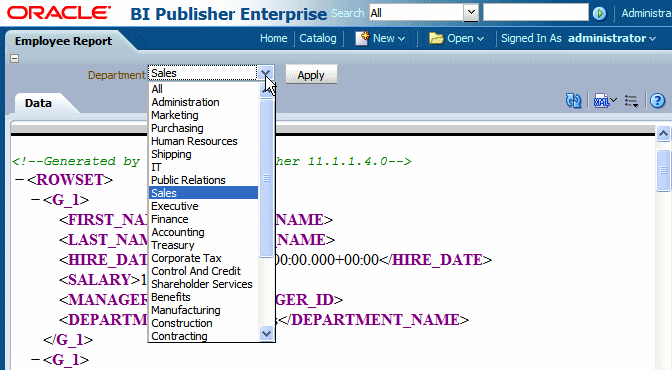Image resolution: width=672 pixels, height=370 pixels.
Task: Open the XML view report icon menu
Action: [605, 101]
